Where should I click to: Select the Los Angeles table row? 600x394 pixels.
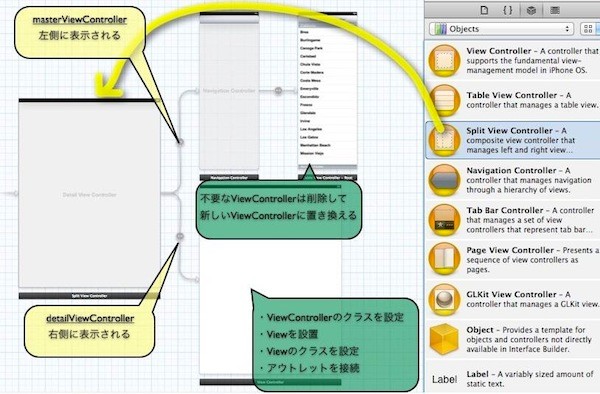coord(328,129)
